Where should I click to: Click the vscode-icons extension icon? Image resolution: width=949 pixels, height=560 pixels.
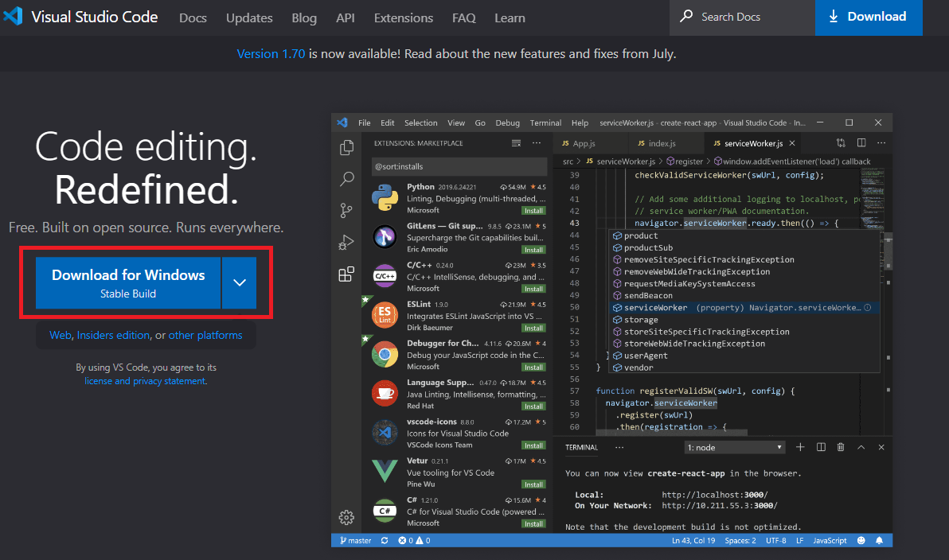point(385,433)
